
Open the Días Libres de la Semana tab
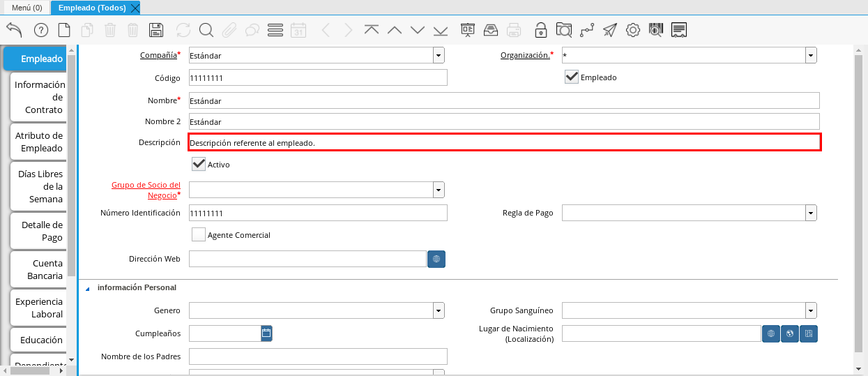39,186
